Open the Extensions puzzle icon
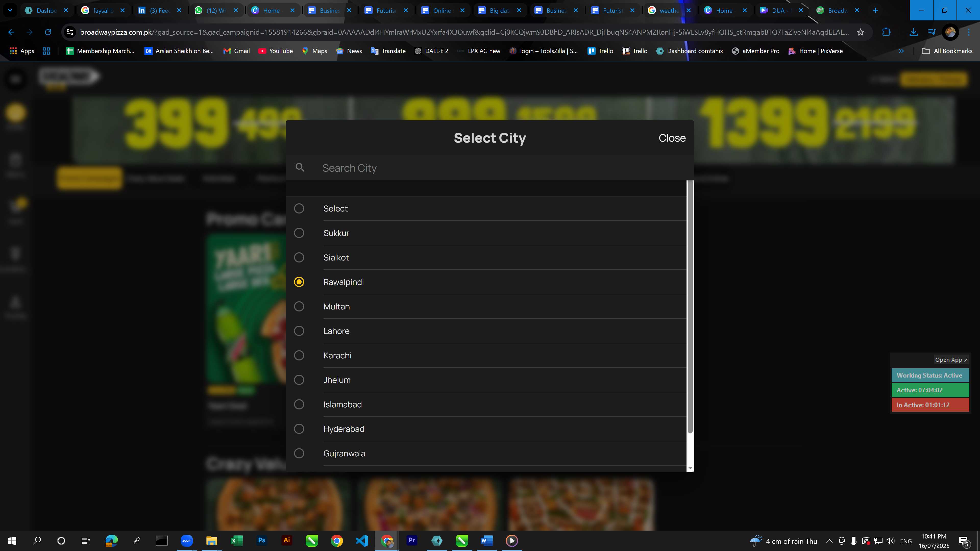The width and height of the screenshot is (980, 551). coord(886,32)
